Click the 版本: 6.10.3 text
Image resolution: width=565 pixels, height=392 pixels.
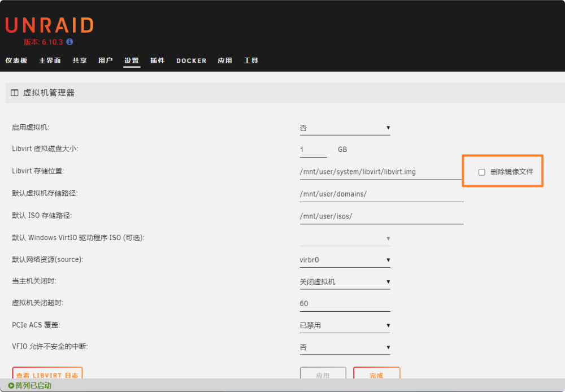point(44,42)
